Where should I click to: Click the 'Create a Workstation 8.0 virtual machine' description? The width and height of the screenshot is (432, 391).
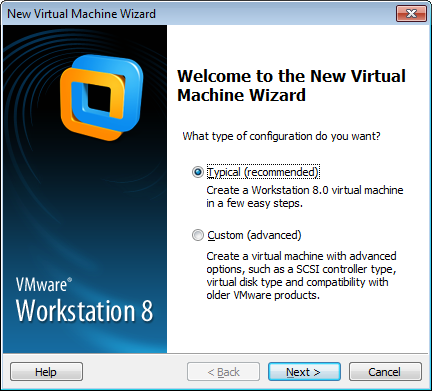click(305, 196)
